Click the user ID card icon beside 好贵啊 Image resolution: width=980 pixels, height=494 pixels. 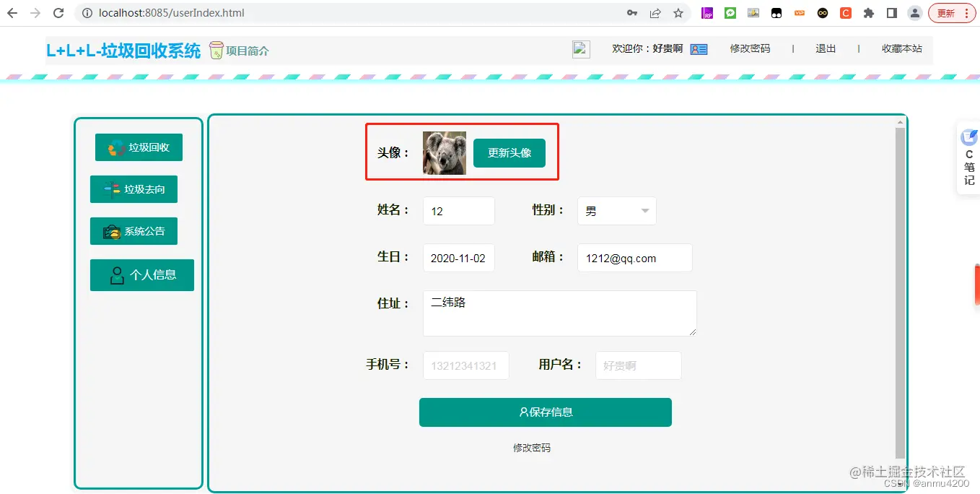[699, 49]
